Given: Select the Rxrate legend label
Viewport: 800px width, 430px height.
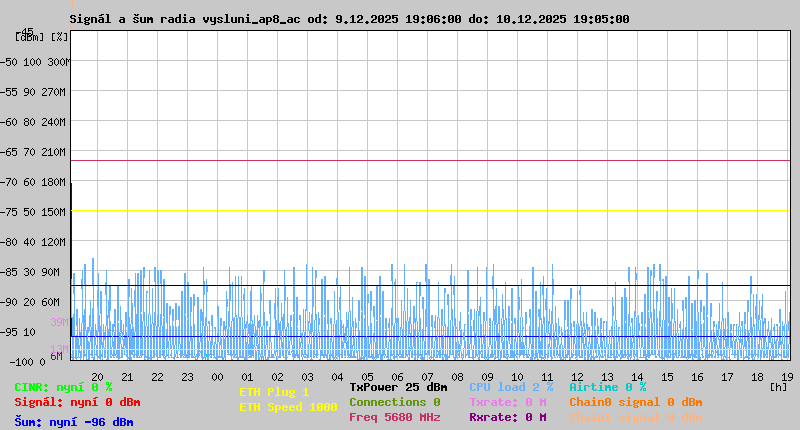Looking at the screenshot, I should [507, 417].
